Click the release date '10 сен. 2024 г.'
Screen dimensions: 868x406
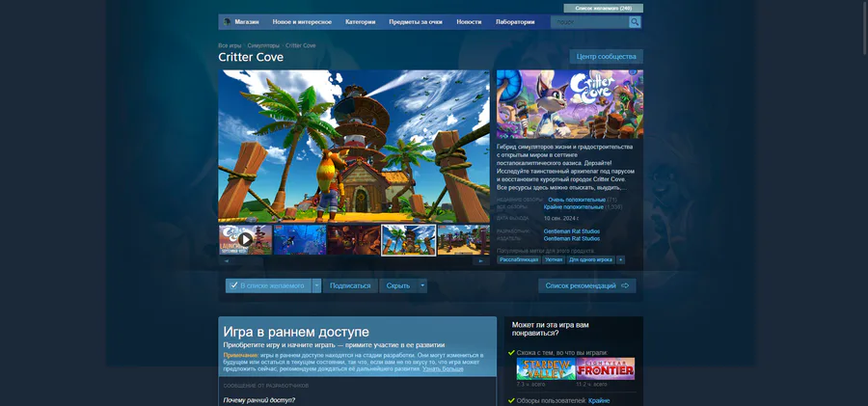click(x=561, y=218)
